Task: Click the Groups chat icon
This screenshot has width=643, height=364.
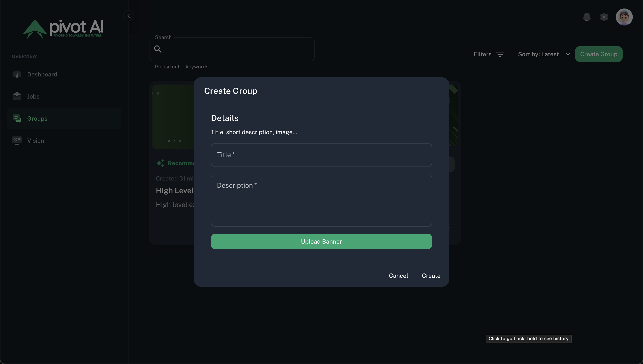Action: tap(17, 119)
